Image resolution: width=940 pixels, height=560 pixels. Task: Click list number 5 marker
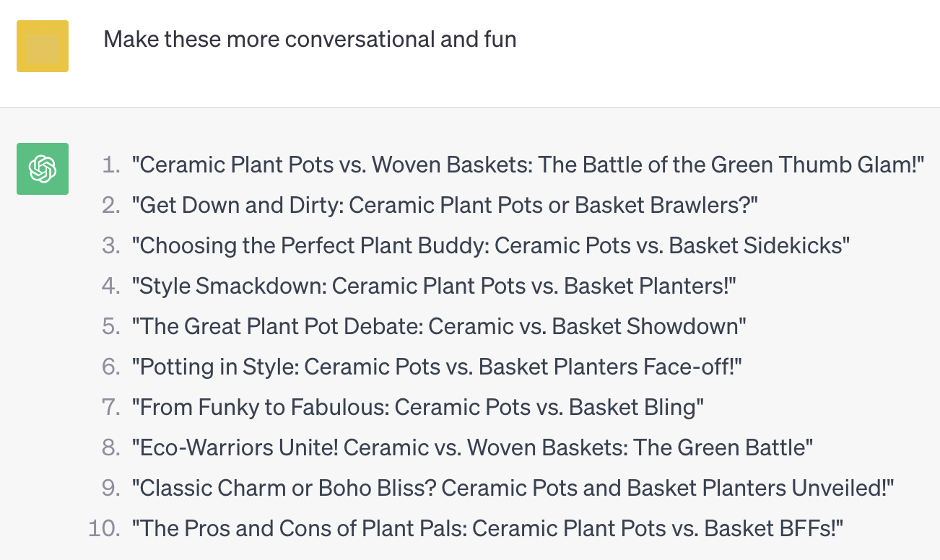click(x=111, y=327)
